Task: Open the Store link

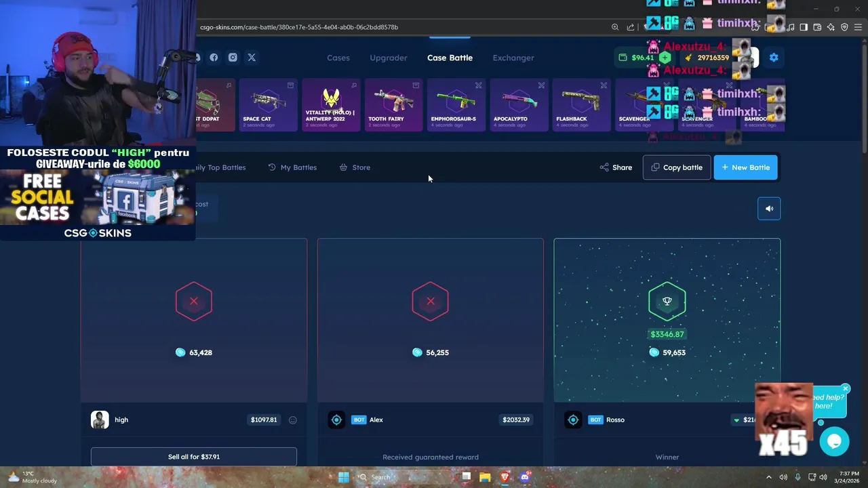Action: tap(355, 167)
